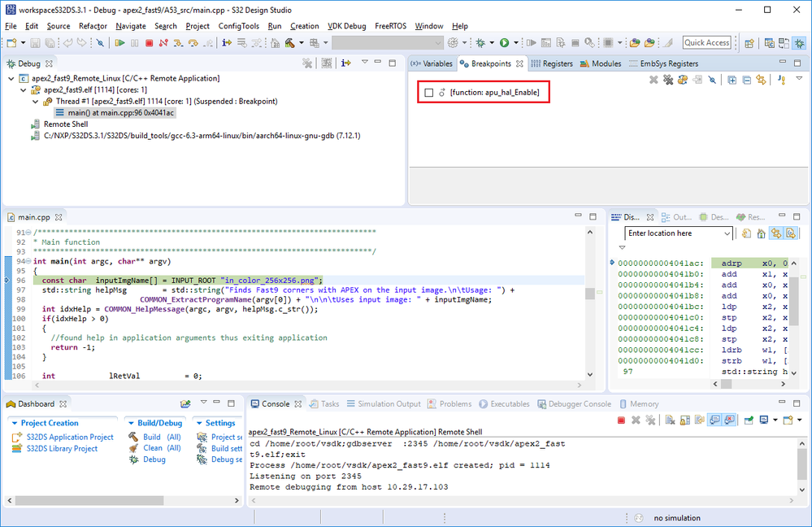Image resolution: width=812 pixels, height=527 pixels.
Task: Toggle Show Source in Disassembly view
Action: (x=791, y=233)
